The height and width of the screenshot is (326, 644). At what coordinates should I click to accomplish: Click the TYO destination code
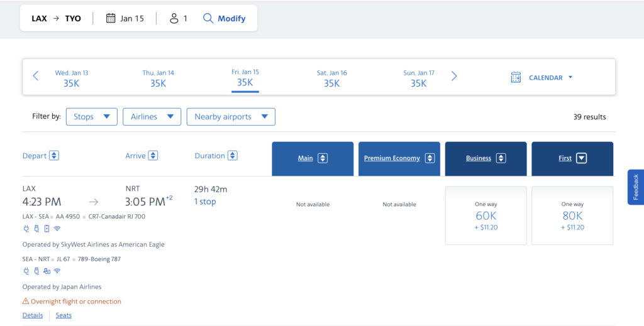[73, 18]
